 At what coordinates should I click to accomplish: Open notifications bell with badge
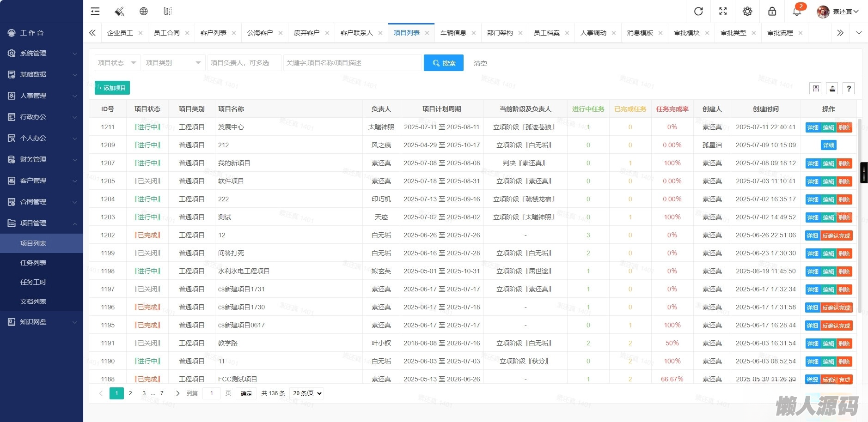pyautogui.click(x=797, y=12)
